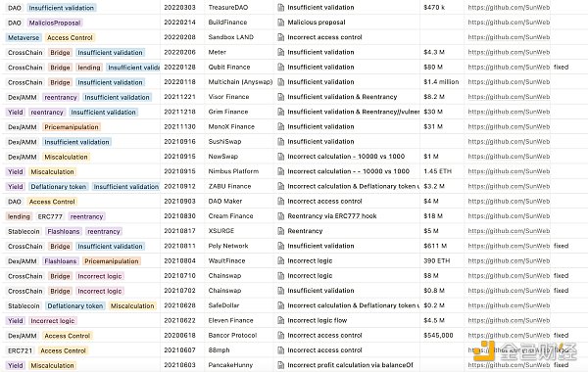The image size is (588, 372).
Task: Open the page icon for Reentrancy via ERC777 hook
Action: (280, 215)
